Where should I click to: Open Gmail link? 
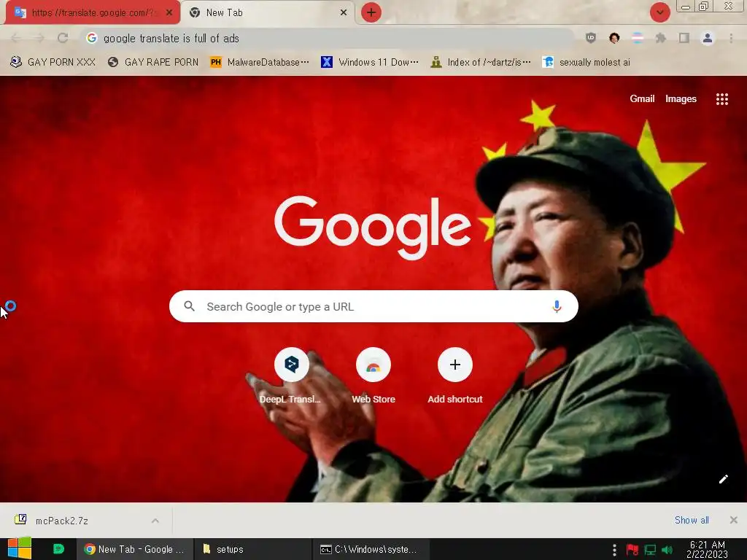point(642,98)
